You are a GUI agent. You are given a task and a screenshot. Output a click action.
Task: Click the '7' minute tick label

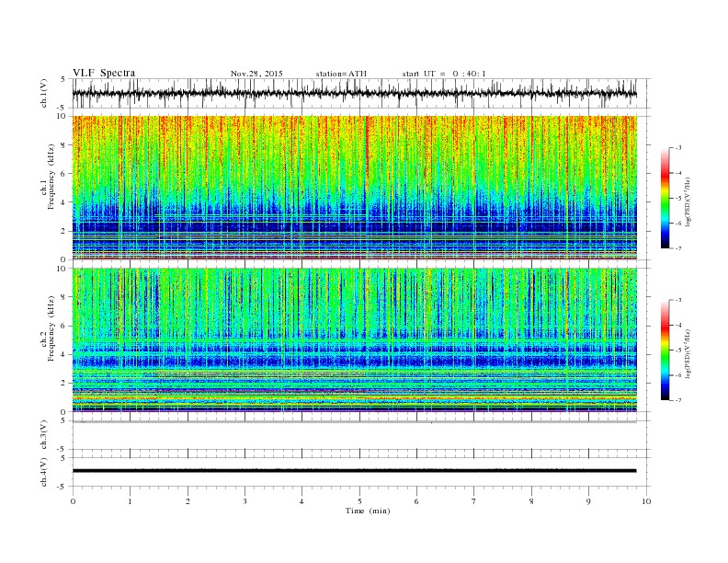(x=474, y=501)
